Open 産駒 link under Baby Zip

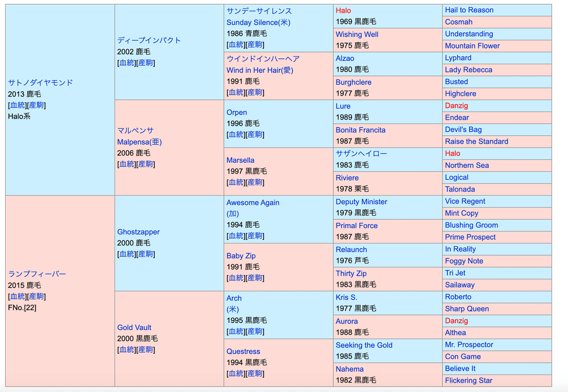255,278
